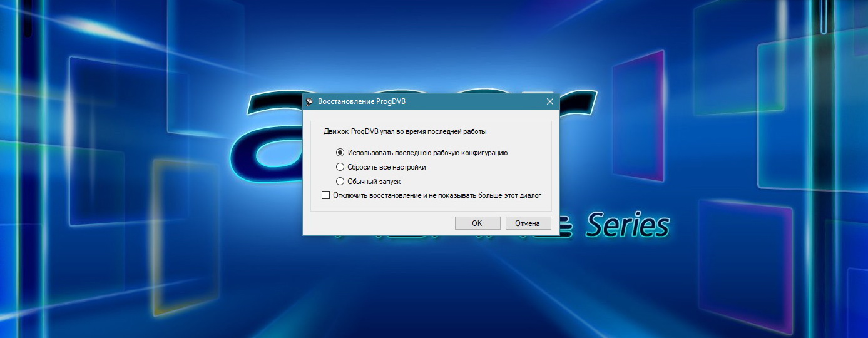Close the ProgDVB recovery dialog
The height and width of the screenshot is (338, 868).
[550, 101]
